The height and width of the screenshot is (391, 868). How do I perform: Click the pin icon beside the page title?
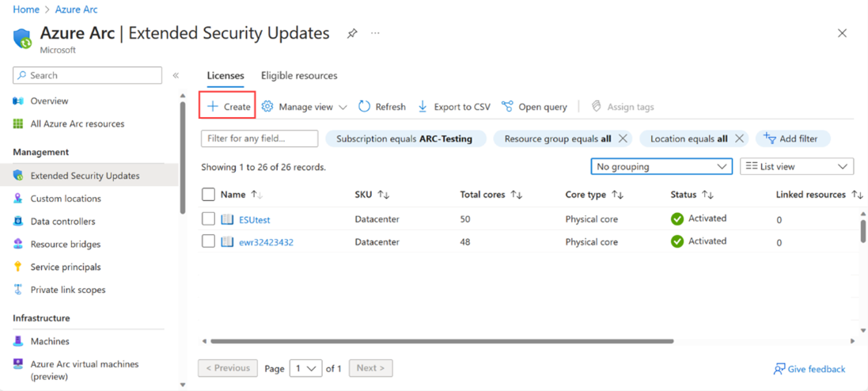(352, 33)
